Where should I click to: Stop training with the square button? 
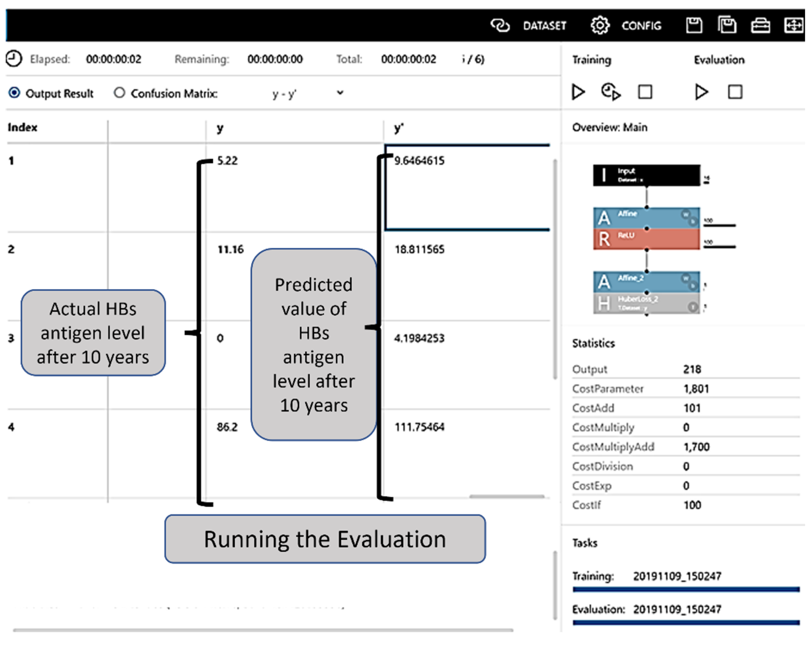(645, 92)
